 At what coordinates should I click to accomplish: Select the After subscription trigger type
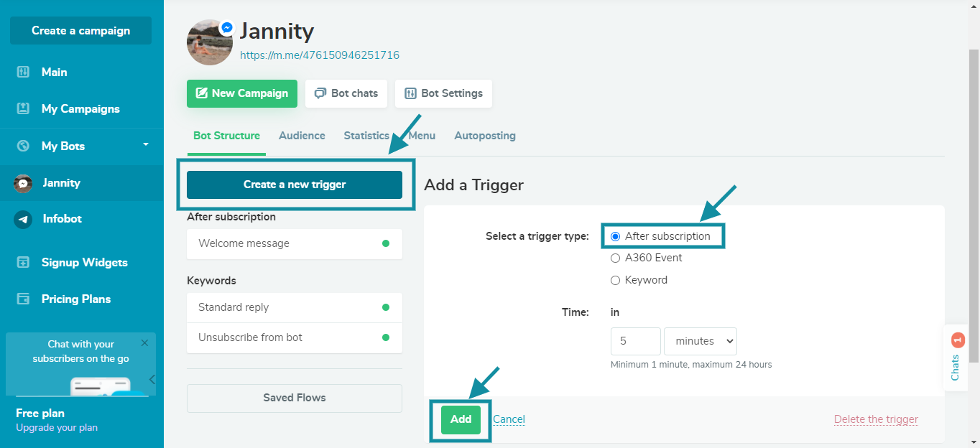pyautogui.click(x=616, y=235)
